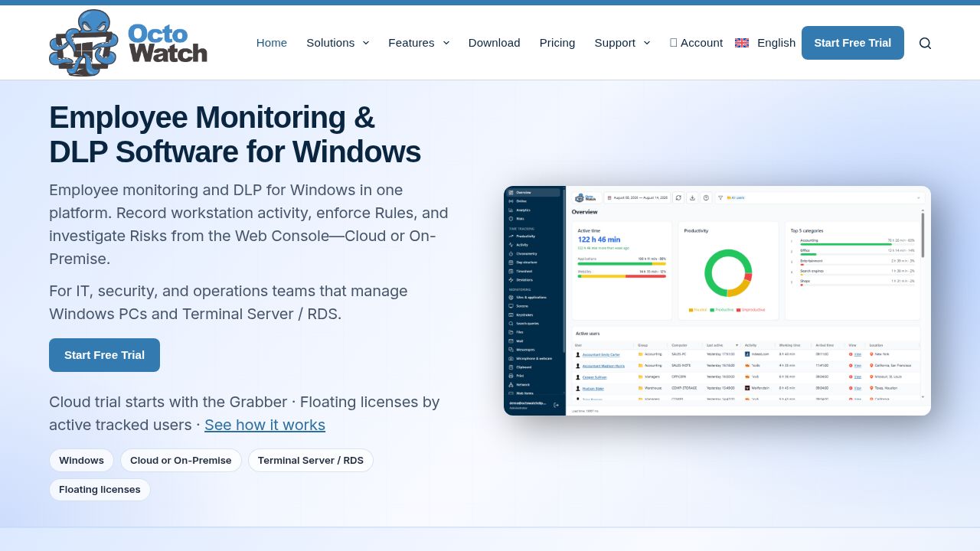
Task: Open the Support menu item
Action: click(615, 43)
